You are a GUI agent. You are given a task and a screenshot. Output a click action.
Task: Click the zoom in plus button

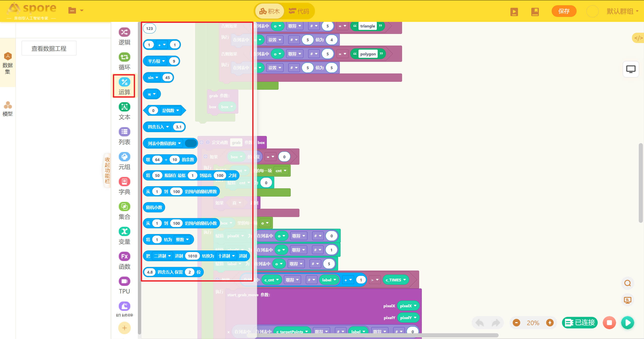click(x=550, y=323)
